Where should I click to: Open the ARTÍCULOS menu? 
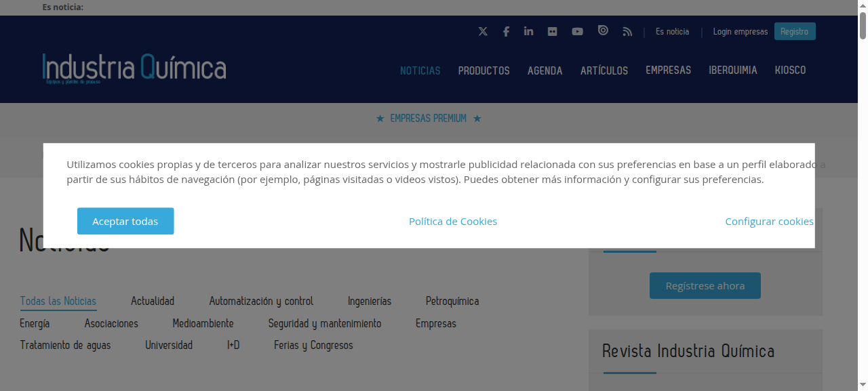[604, 70]
